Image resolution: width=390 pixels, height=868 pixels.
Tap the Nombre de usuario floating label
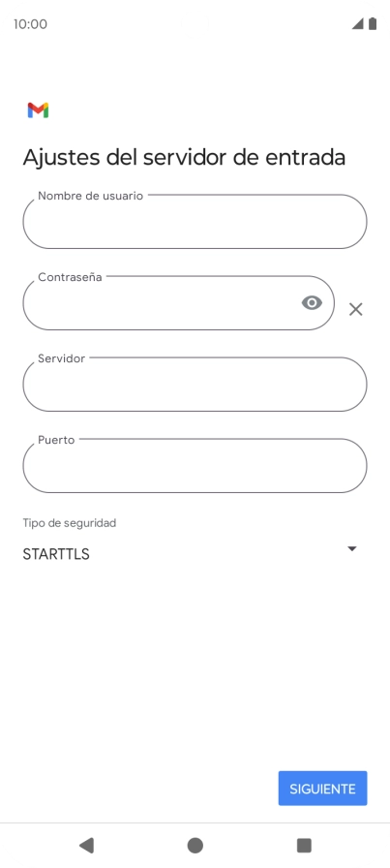click(91, 196)
